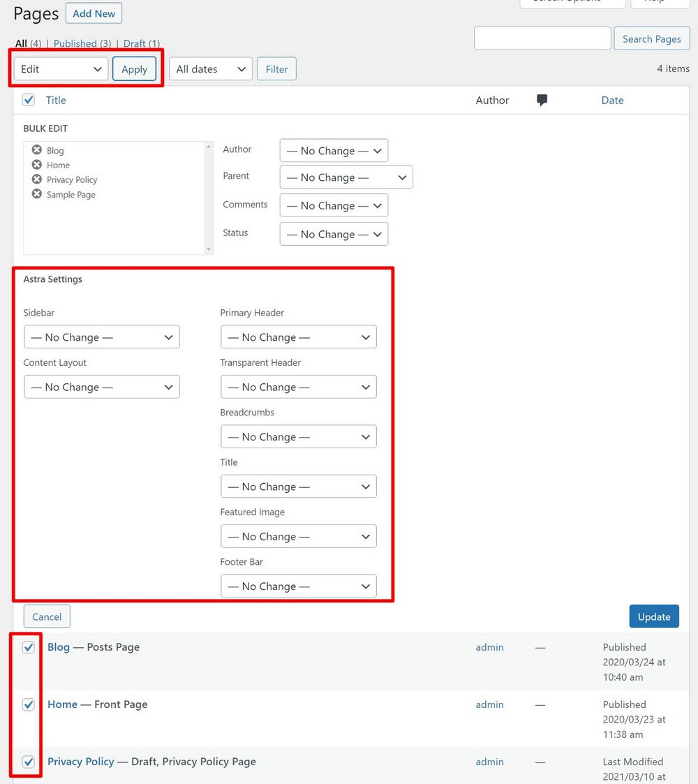This screenshot has height=784, width=698.
Task: Click the page search input field
Action: (542, 38)
